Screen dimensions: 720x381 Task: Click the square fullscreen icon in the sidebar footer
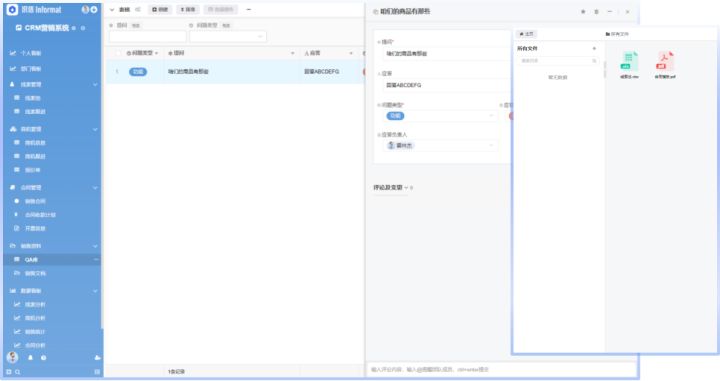click(x=9, y=372)
